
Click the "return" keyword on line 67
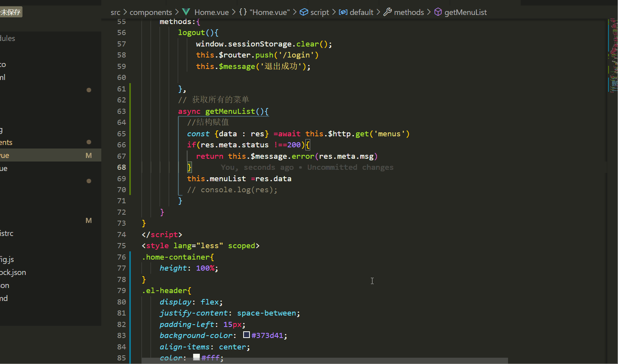(210, 156)
